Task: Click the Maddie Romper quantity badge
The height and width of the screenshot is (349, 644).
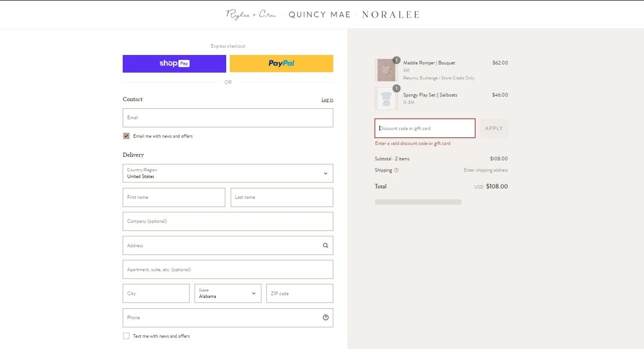Action: pos(396,60)
